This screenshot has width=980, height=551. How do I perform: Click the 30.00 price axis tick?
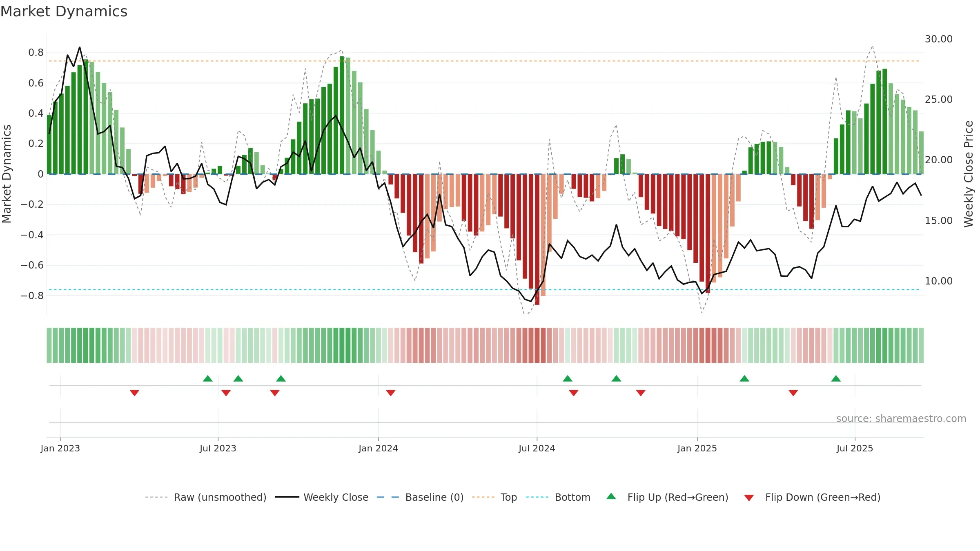pyautogui.click(x=939, y=39)
